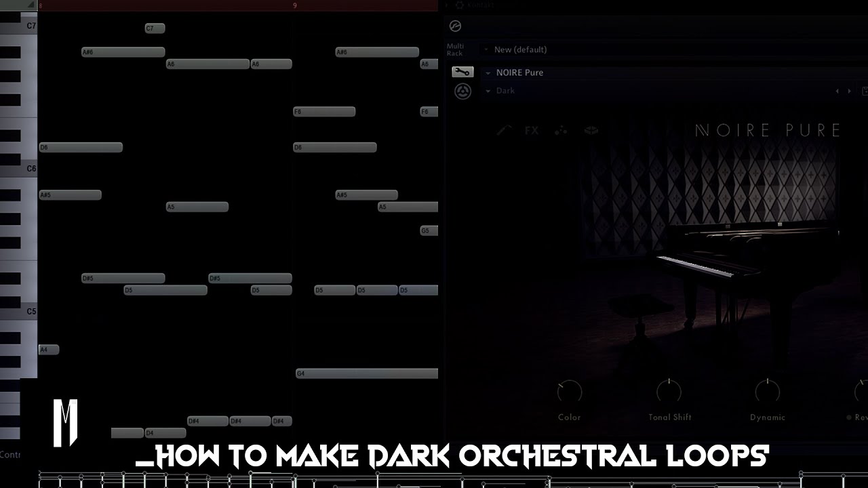Open the particles engine dots icon

click(x=561, y=130)
